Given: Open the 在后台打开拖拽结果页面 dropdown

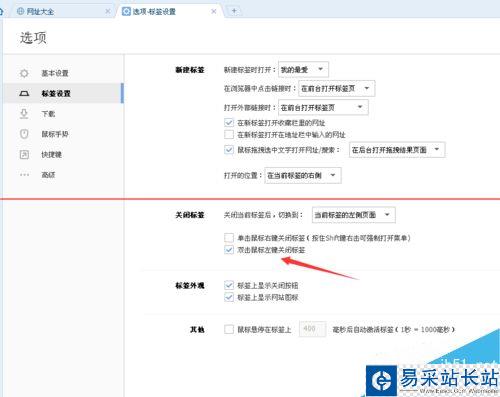Looking at the screenshot, I should pos(397,150).
